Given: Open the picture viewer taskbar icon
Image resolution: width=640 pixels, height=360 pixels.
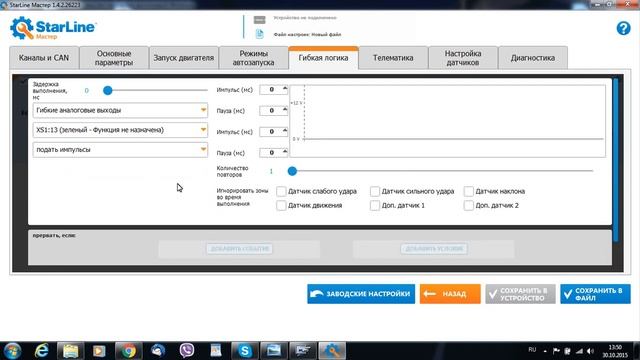Looking at the screenshot, I should tap(273, 351).
